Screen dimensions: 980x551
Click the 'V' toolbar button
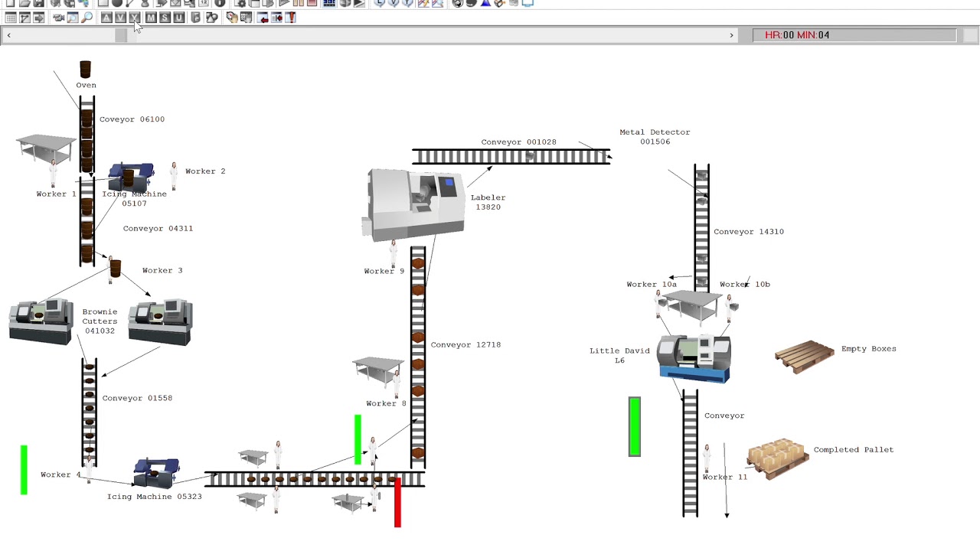120,18
